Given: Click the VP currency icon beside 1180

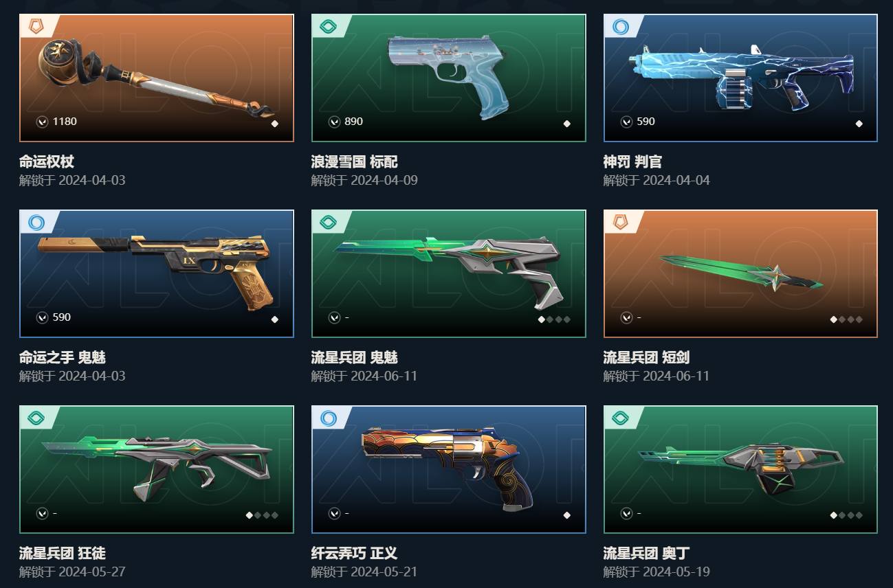Looking at the screenshot, I should coord(43,122).
